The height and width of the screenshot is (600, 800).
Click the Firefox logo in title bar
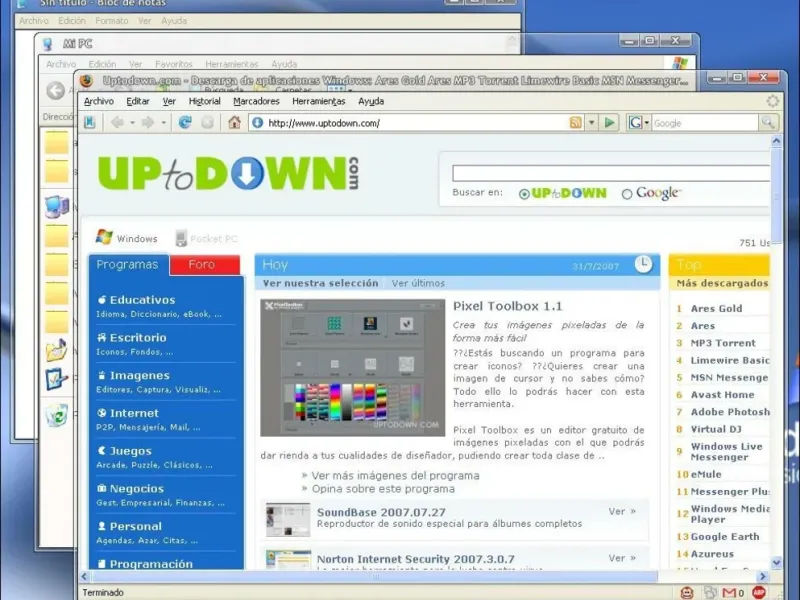[x=86, y=81]
